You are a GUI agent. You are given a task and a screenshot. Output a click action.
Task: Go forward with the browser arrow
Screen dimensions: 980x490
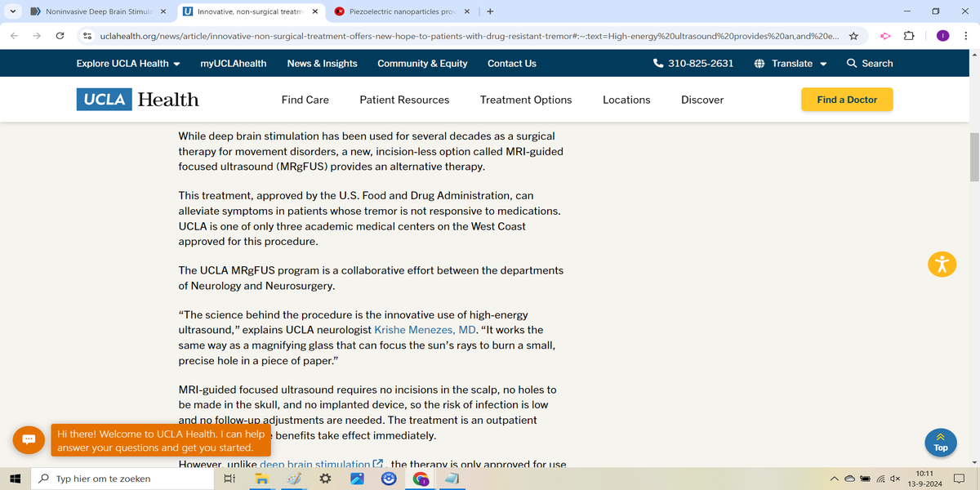pos(37,36)
